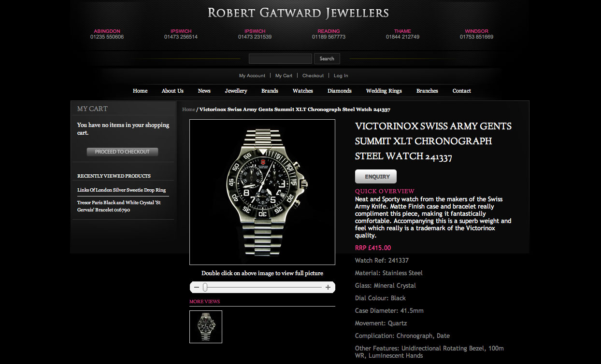Select the watch thumbnail under More Views

pos(206,327)
